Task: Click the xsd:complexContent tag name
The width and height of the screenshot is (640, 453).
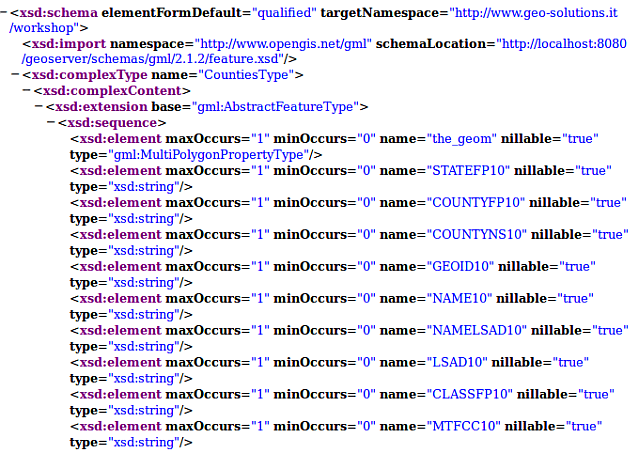Action: pyautogui.click(x=112, y=91)
